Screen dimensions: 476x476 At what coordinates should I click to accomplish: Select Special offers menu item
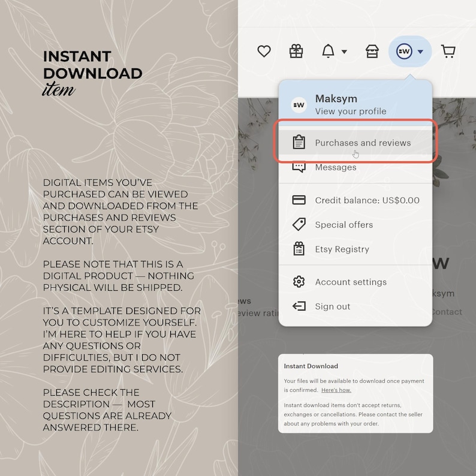tap(355, 225)
